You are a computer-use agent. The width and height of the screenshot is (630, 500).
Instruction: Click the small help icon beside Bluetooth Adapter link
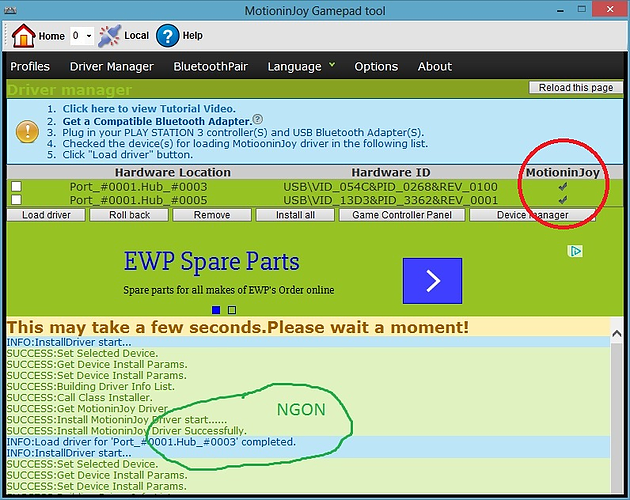point(257,119)
